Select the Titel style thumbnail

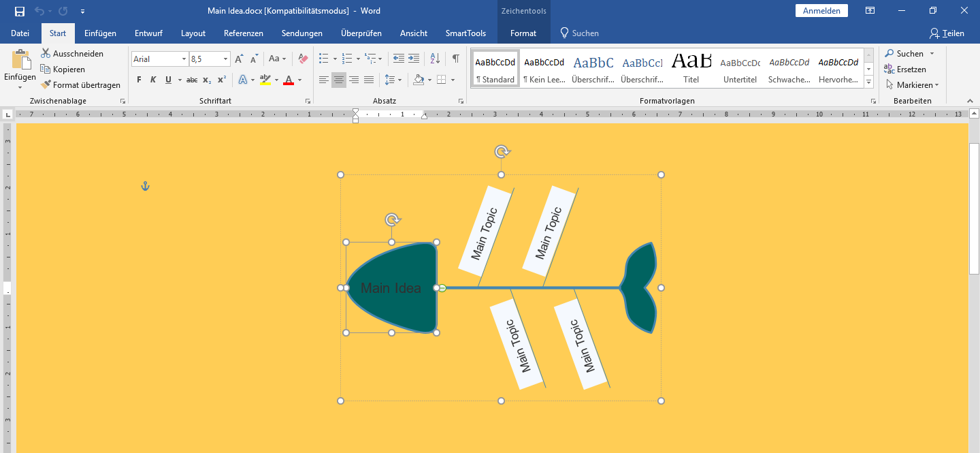point(691,68)
